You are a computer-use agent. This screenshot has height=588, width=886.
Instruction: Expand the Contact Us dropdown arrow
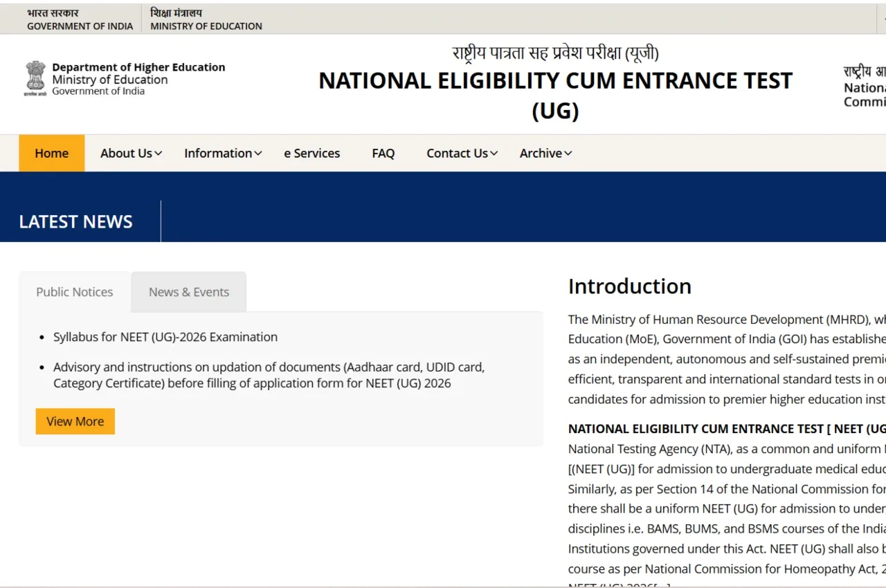(494, 154)
